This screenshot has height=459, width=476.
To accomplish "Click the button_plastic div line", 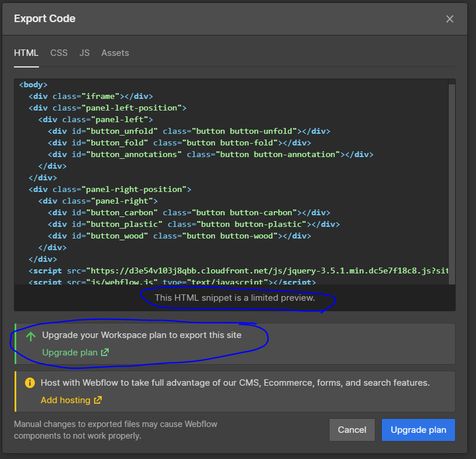I will click(194, 224).
